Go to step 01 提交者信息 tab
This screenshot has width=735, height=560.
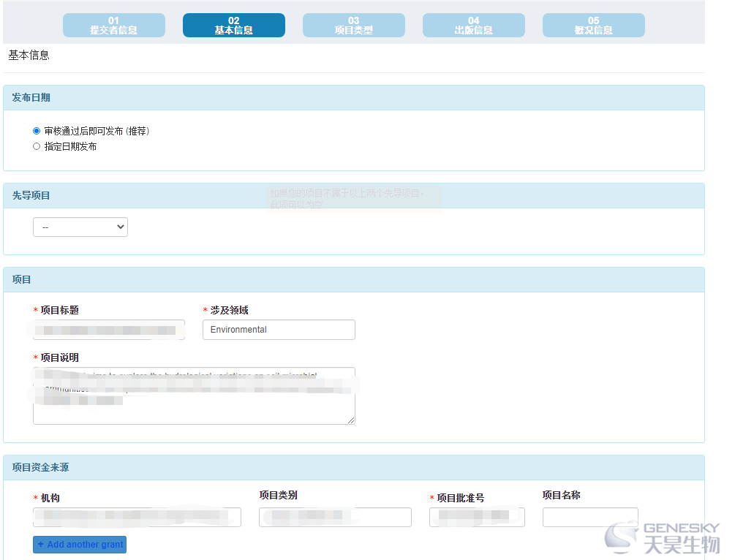pos(113,26)
